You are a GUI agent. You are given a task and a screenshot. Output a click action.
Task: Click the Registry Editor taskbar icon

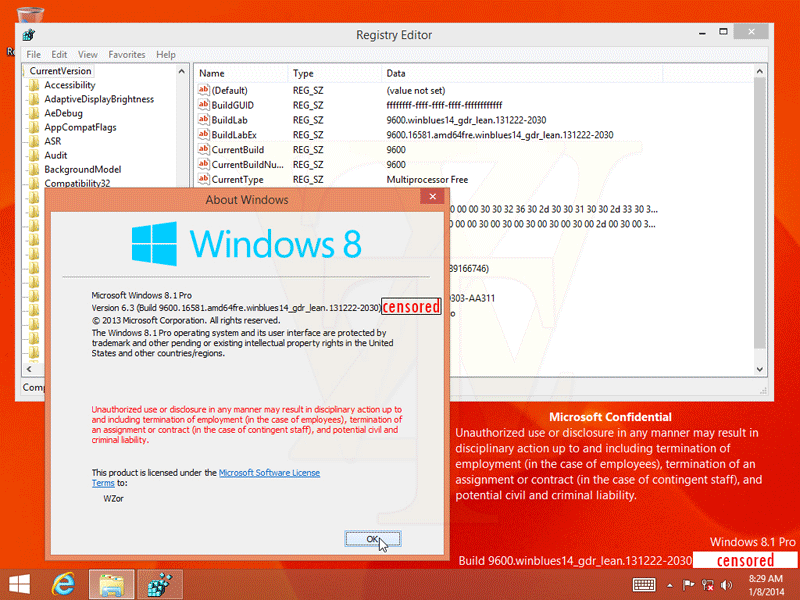pos(157,582)
